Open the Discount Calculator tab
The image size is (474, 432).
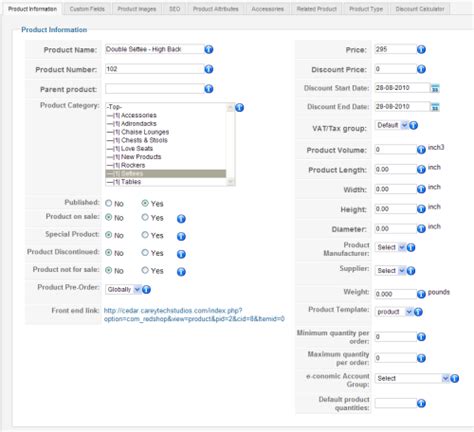pos(420,9)
